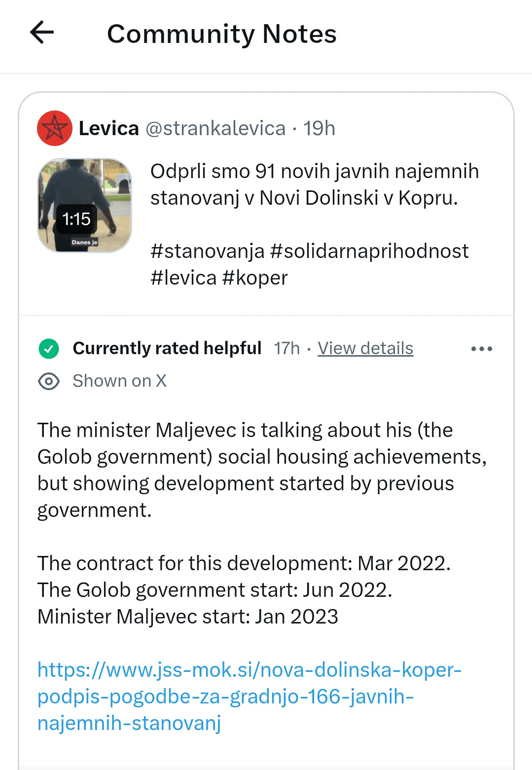Open the jss-mok.si source link
The height and width of the screenshot is (770, 532).
tap(249, 696)
